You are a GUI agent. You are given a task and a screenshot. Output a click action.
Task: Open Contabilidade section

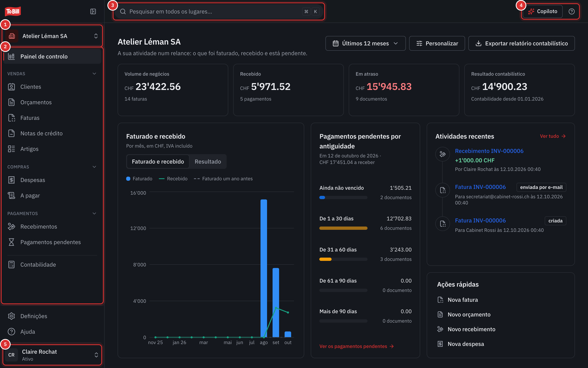[52, 265]
